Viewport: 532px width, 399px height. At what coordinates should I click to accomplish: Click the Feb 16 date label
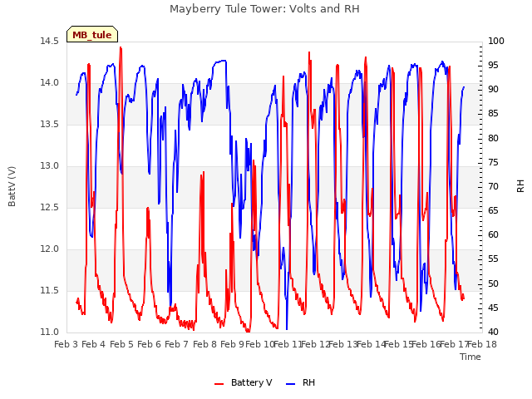coord(426,344)
